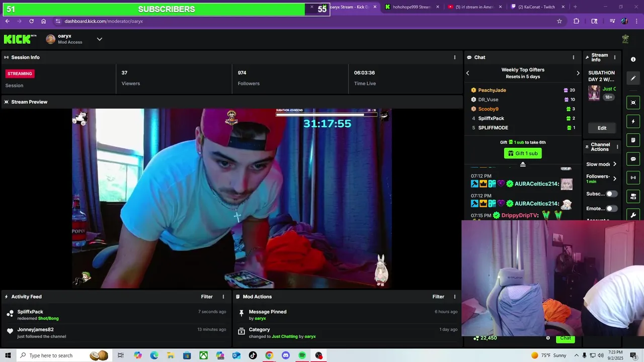Viewport: 644px width, 362px height.
Task: Open the Chrome three-dot menu
Action: click(x=636, y=21)
